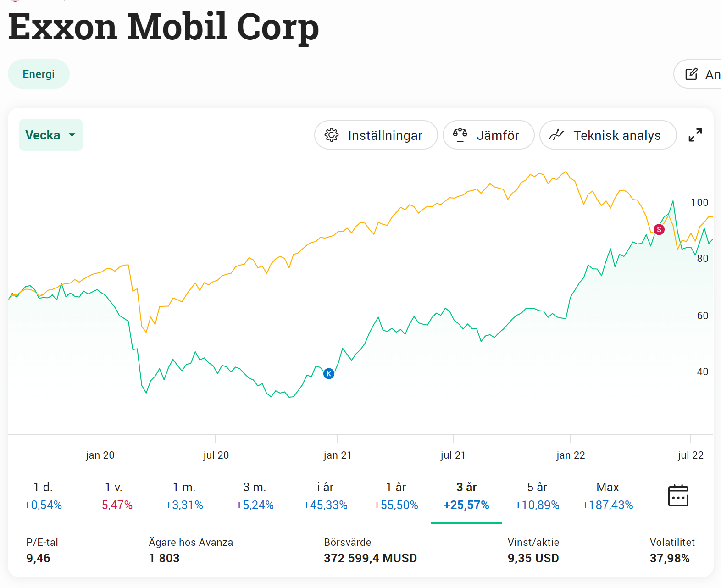
Task: Open the custom date range calendar icon
Action: [678, 495]
